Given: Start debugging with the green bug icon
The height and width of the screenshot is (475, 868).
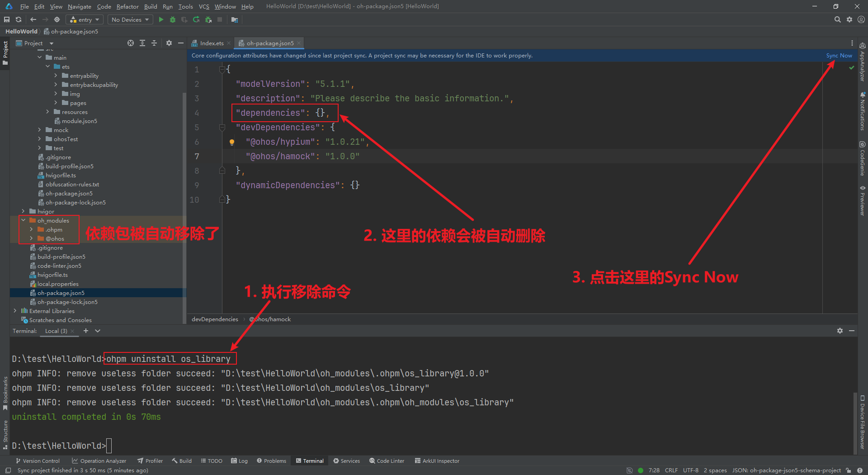Looking at the screenshot, I should tap(172, 19).
